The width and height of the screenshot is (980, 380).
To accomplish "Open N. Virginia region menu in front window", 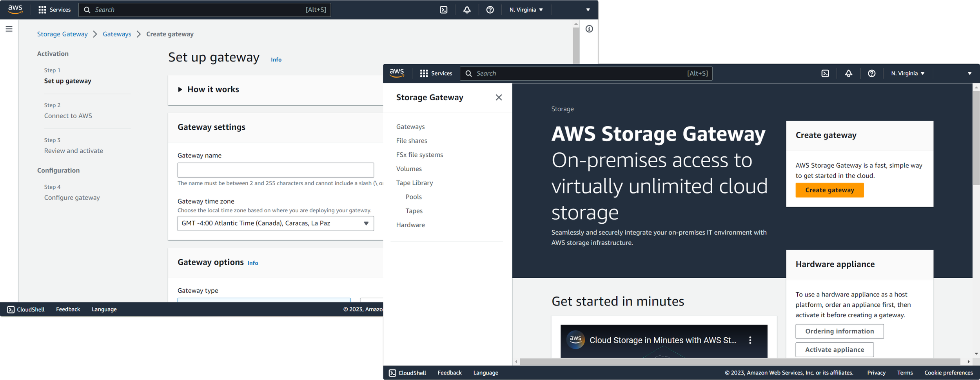I will point(907,73).
